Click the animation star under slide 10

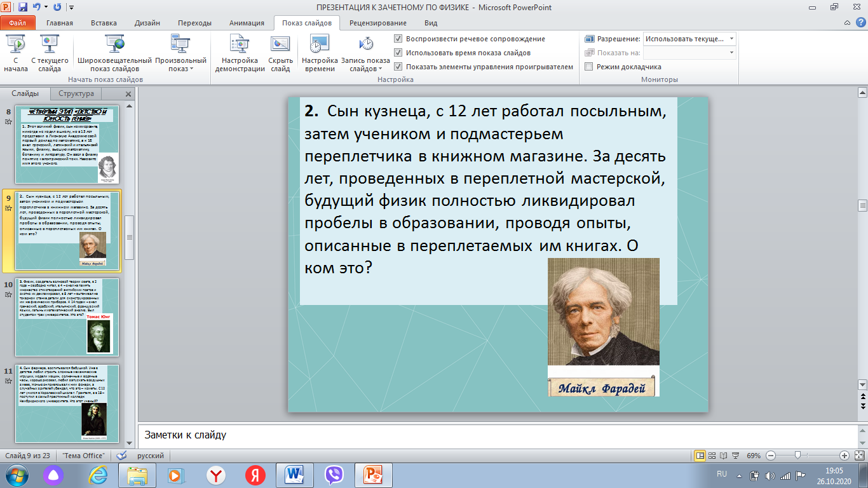point(8,295)
